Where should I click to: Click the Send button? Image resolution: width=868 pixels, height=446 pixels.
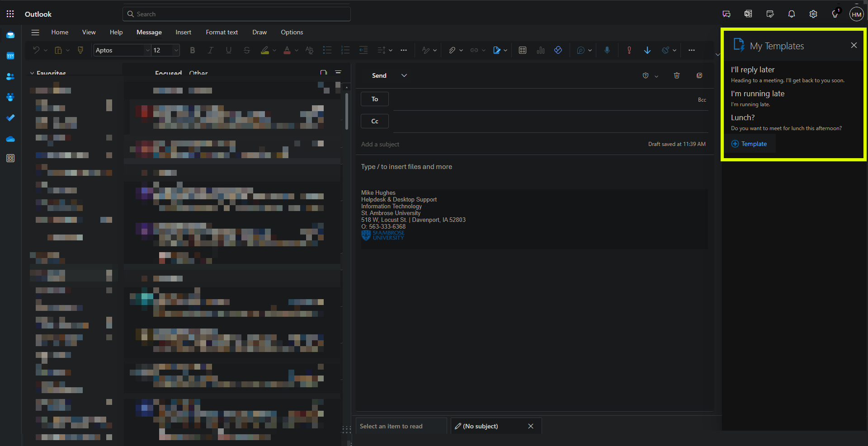(x=379, y=75)
